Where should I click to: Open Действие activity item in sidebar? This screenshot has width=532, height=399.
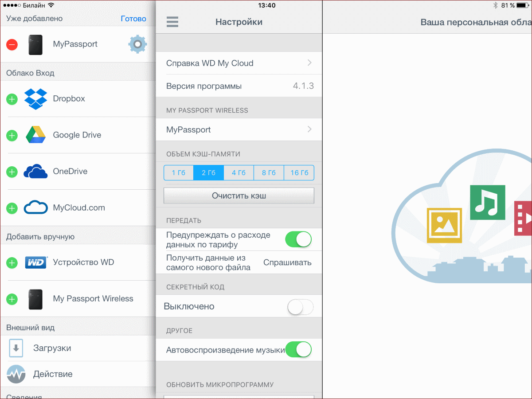pos(53,374)
